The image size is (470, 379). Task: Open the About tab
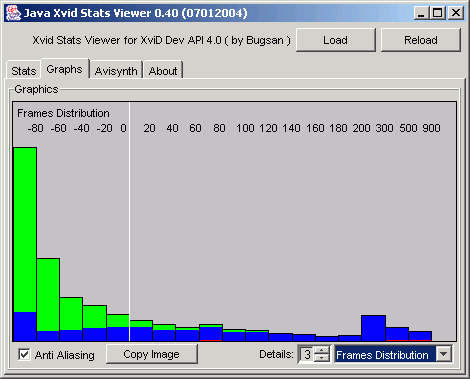(163, 71)
